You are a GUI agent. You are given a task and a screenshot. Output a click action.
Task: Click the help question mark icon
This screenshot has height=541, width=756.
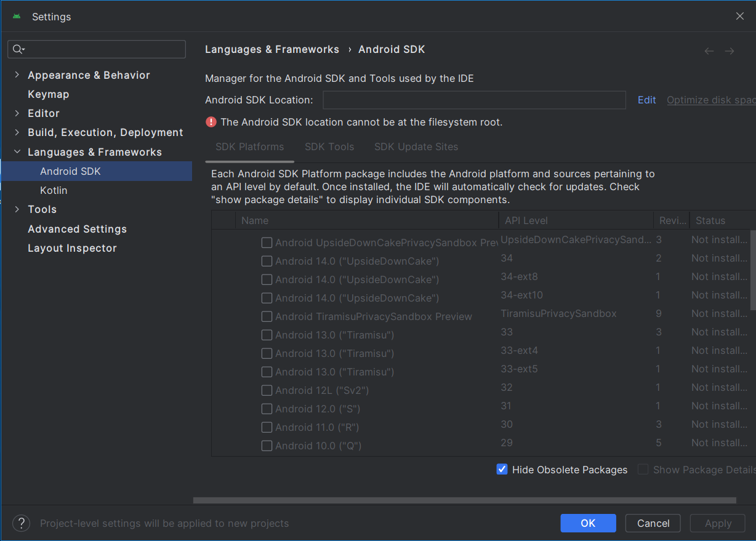coord(21,523)
